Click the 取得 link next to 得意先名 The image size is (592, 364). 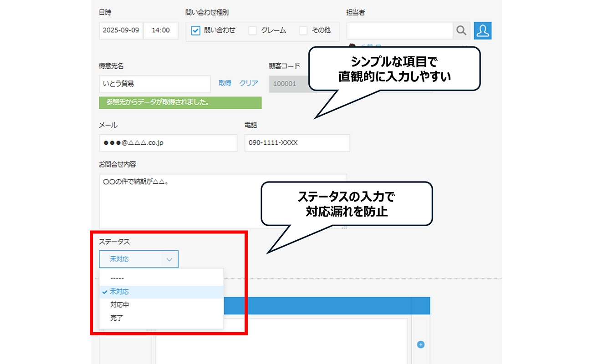[224, 84]
